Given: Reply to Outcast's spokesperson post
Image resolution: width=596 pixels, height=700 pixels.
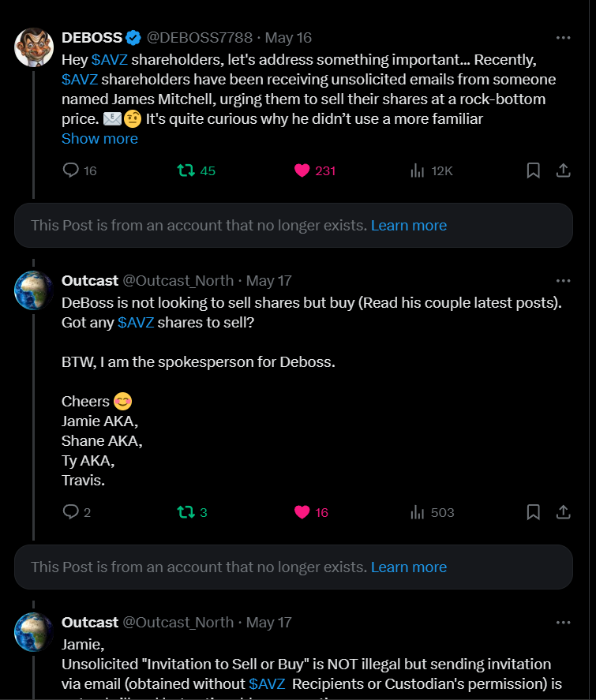Looking at the screenshot, I should (x=71, y=512).
